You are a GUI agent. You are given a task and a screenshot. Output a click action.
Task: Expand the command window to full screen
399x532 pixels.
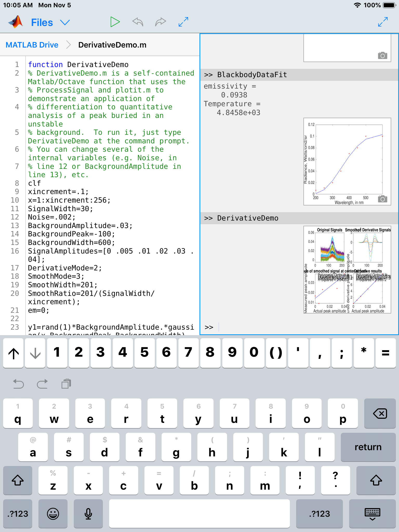pyautogui.click(x=383, y=22)
